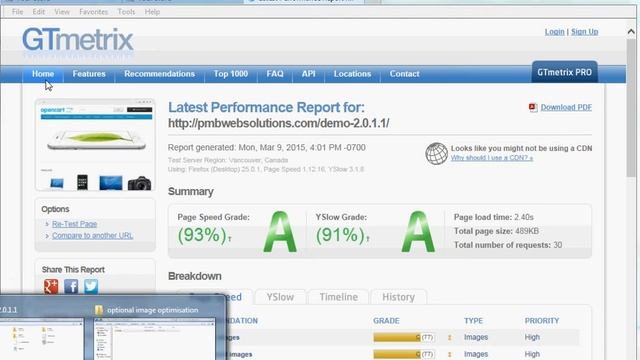The height and width of the screenshot is (360, 640).
Task: Switch to the YSlow breakdown tab
Action: click(280, 297)
